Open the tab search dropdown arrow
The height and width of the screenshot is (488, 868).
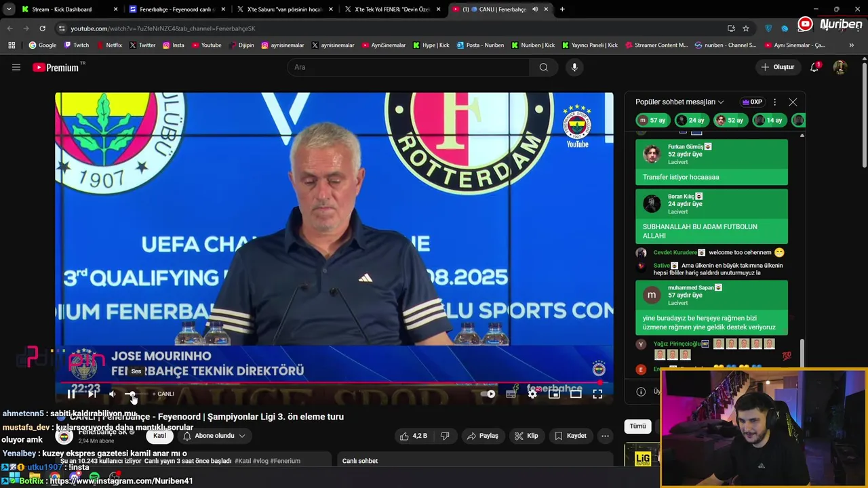tap(9, 9)
